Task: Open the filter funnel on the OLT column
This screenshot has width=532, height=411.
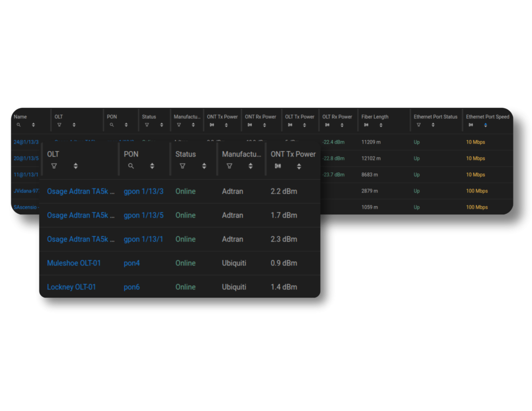Action: (59, 125)
